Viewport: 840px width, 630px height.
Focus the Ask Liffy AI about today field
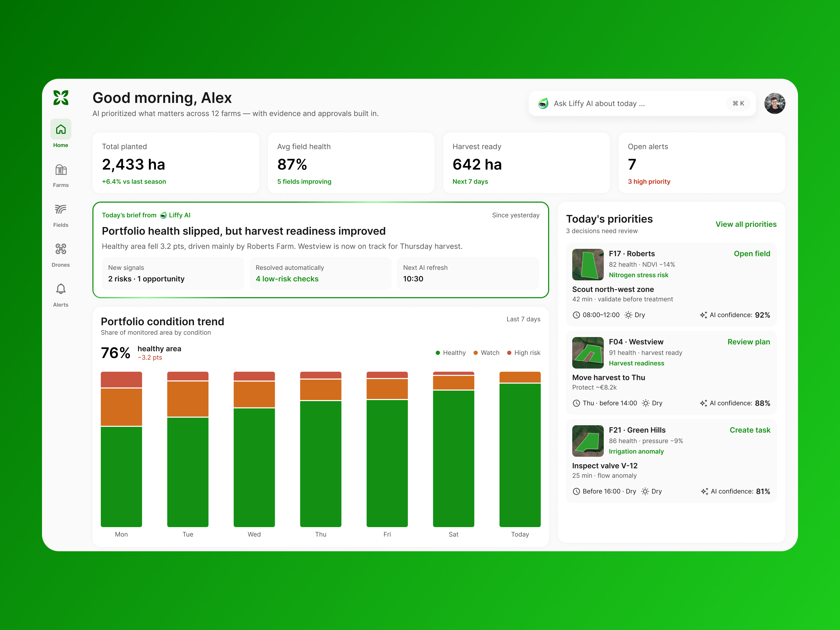click(x=642, y=103)
